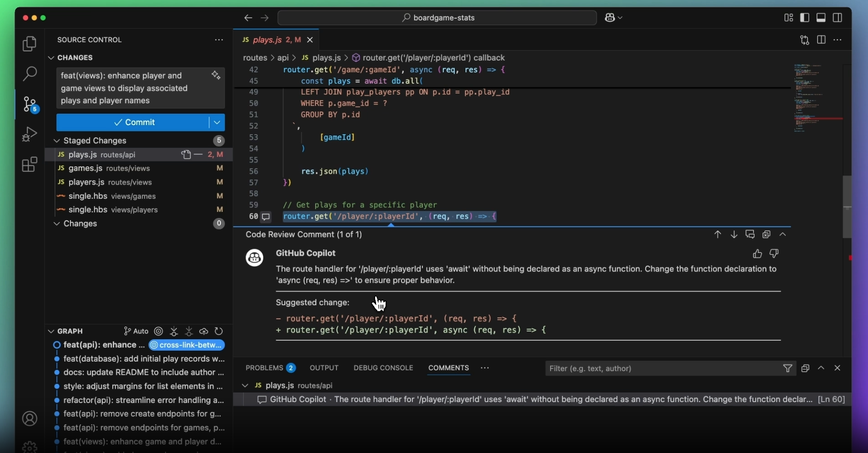Select single.hbs in views/players
868x453 pixels.
pyautogui.click(x=139, y=210)
